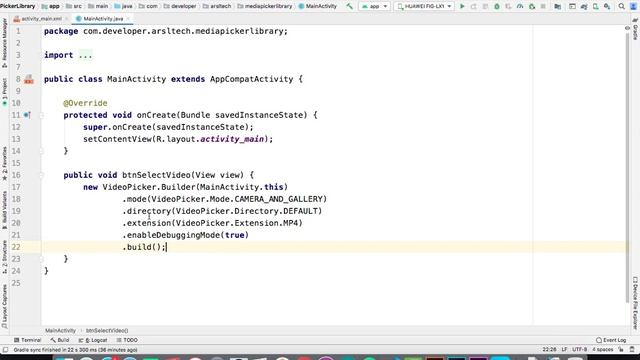Viewport: 640px width, 360px height.
Task: Toggle the read-only lock icon in the status bar
Action: point(621,350)
